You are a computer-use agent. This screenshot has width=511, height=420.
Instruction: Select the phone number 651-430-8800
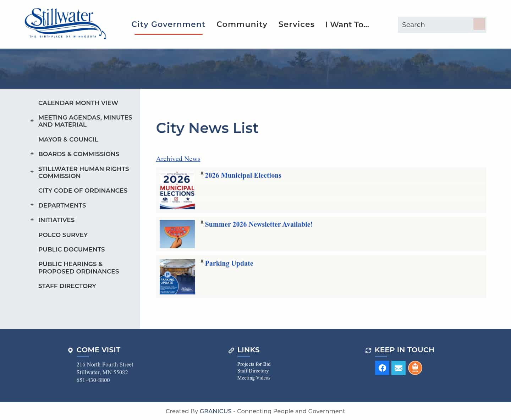click(93, 380)
